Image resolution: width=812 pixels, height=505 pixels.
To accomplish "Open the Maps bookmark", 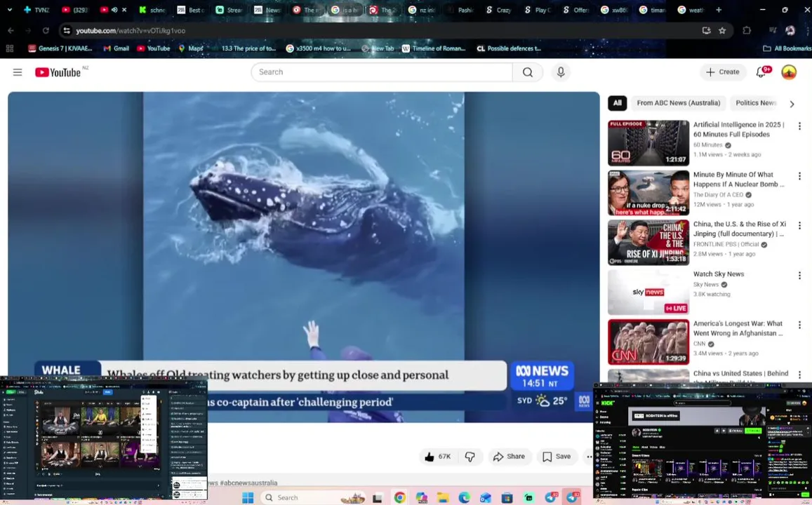I will click(191, 48).
